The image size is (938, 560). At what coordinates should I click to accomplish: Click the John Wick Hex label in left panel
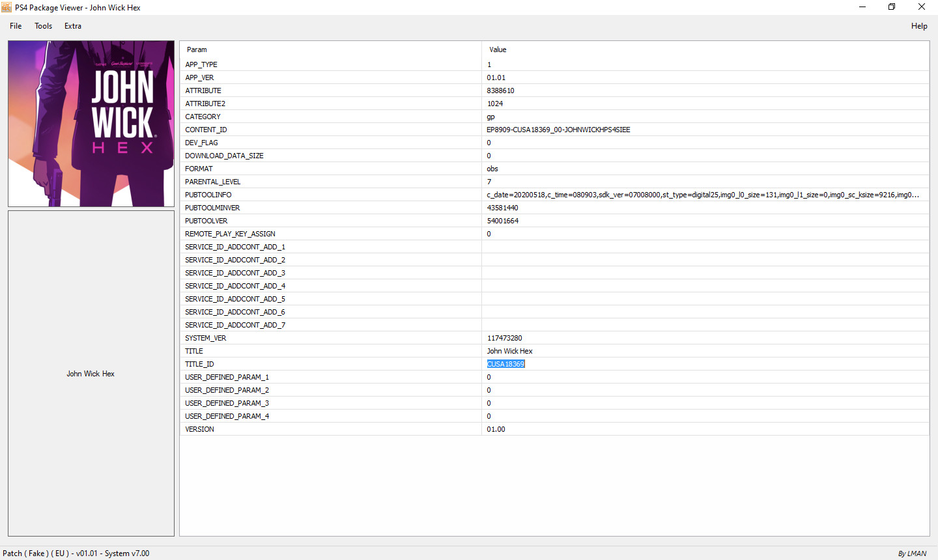91,374
